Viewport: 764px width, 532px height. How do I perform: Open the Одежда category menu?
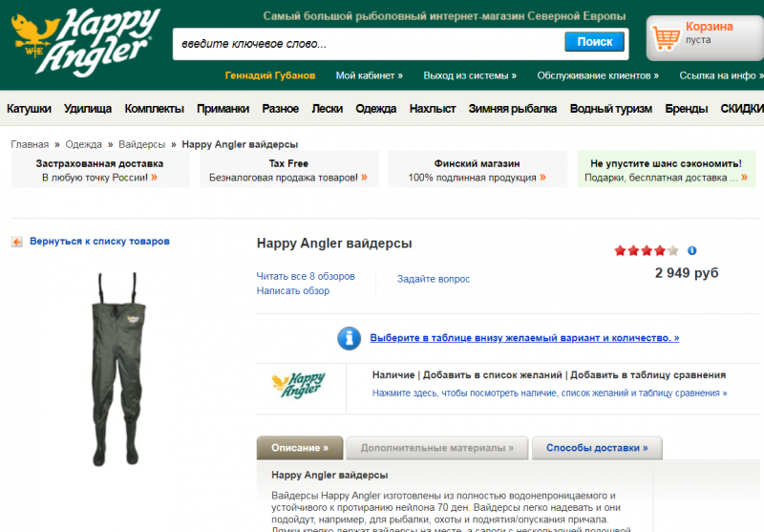375,109
